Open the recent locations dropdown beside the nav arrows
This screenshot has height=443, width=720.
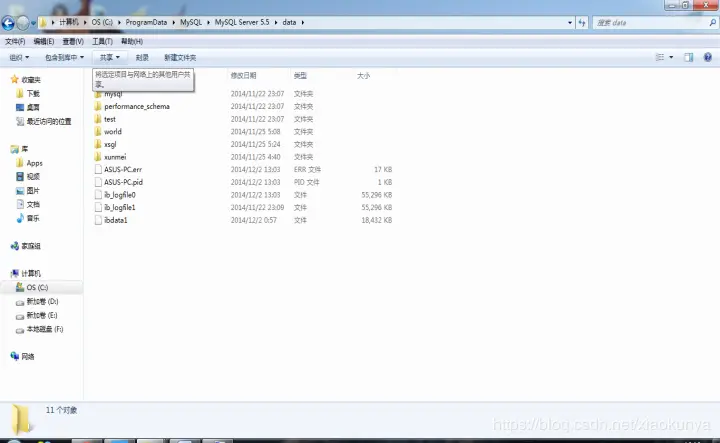click(33, 23)
